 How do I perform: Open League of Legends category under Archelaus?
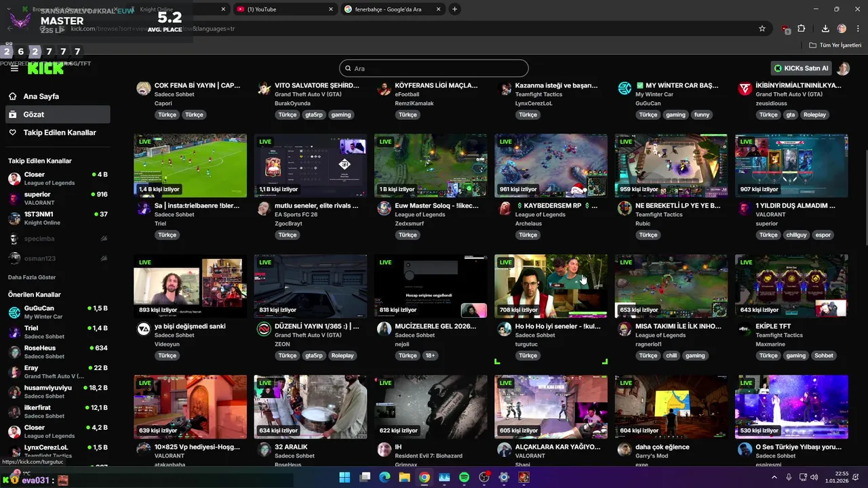pyautogui.click(x=540, y=215)
